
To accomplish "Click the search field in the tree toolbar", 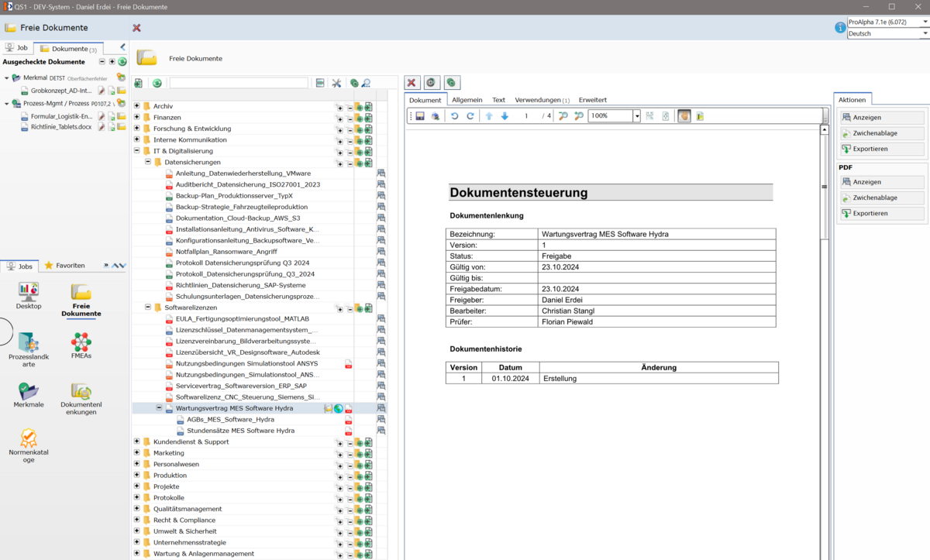I will coord(239,83).
